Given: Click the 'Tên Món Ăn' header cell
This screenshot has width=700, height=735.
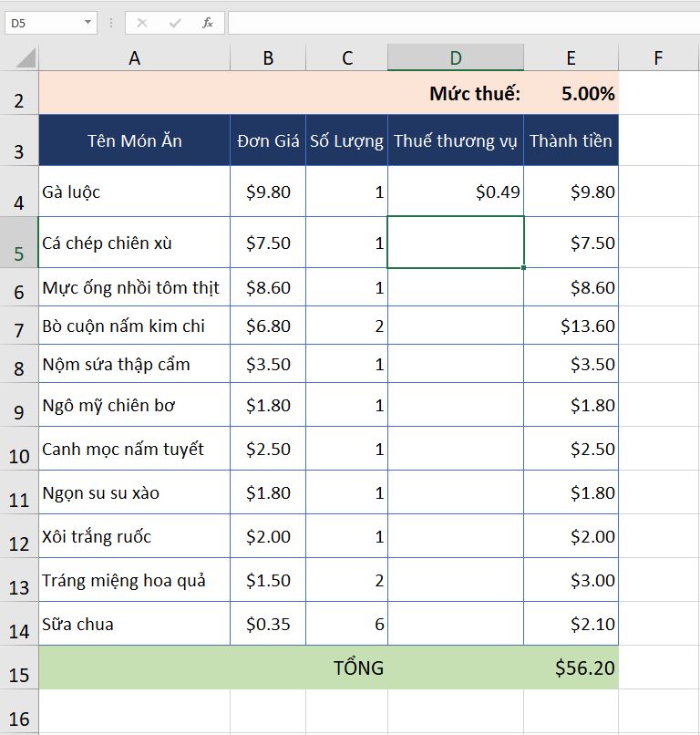Looking at the screenshot, I should pyautogui.click(x=135, y=140).
